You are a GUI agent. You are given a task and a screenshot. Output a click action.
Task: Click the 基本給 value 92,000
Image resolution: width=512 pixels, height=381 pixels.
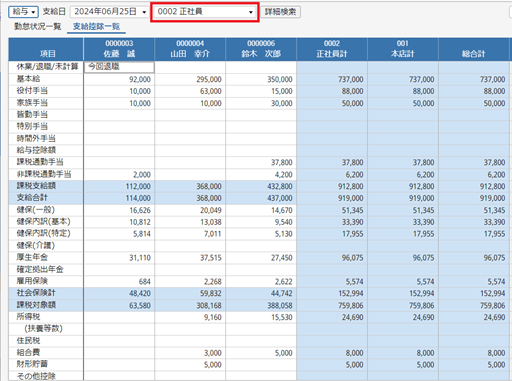140,79
